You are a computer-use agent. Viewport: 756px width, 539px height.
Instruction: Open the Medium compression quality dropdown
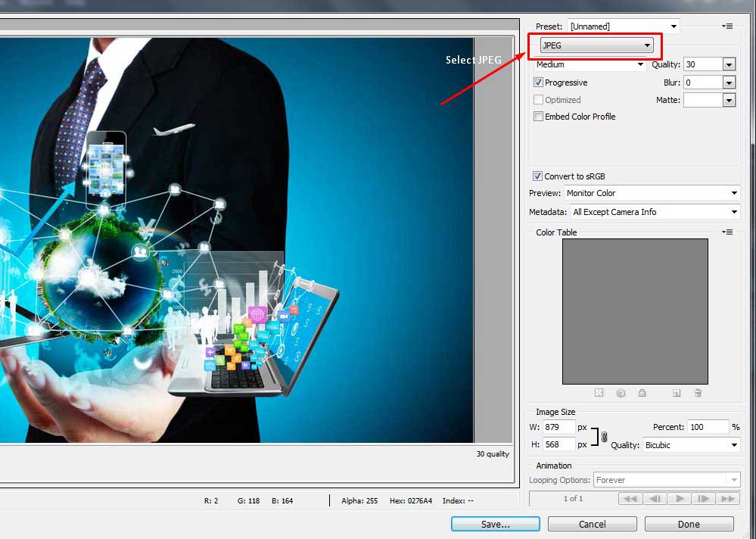(x=590, y=64)
